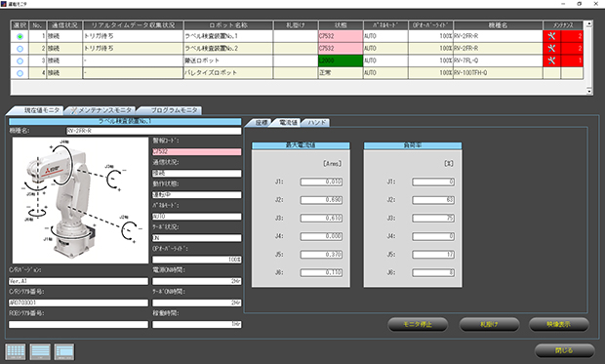Click maintenance wrench icon for robot No.1

[x=551, y=36]
